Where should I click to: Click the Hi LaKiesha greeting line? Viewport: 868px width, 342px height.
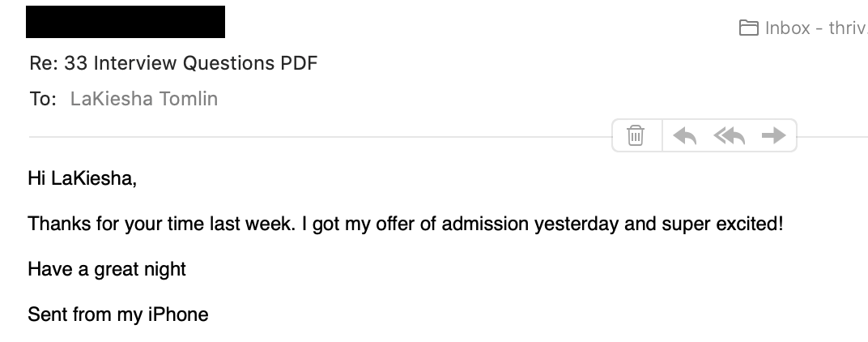[82, 178]
